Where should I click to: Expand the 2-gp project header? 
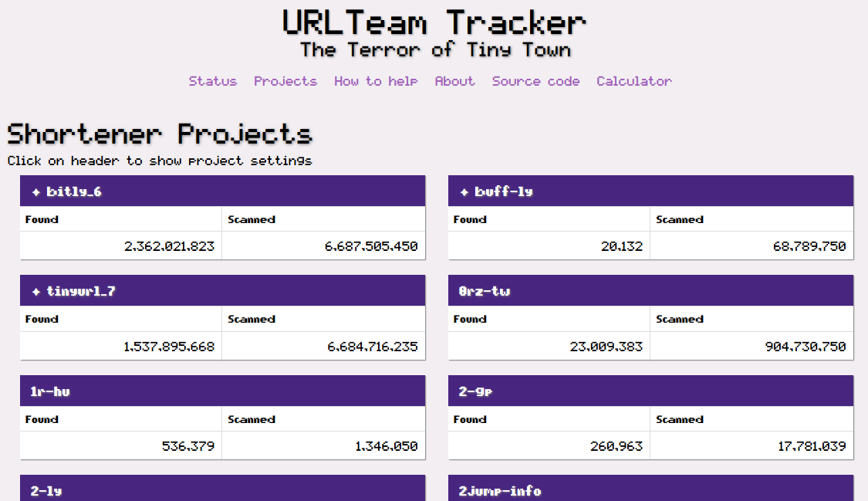pos(650,391)
